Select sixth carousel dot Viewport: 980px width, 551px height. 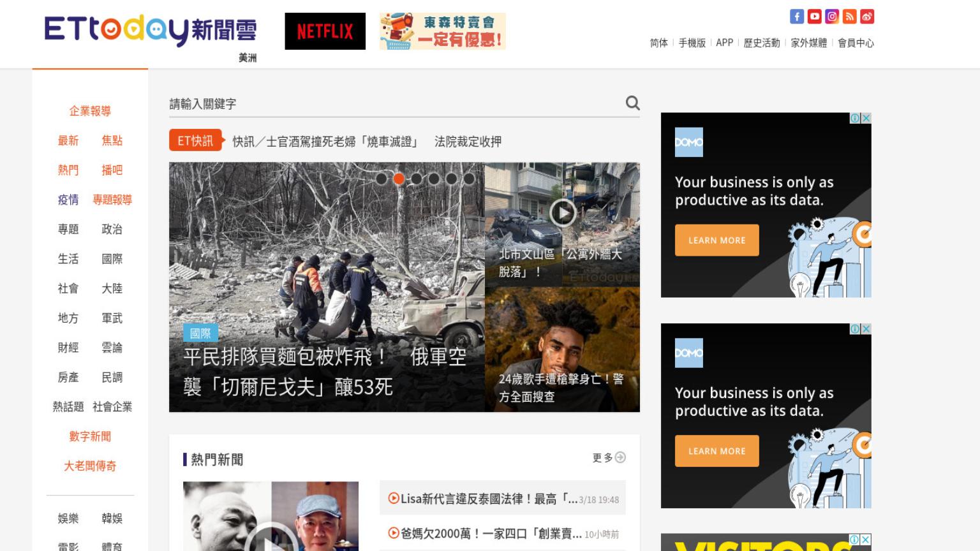coord(469,179)
